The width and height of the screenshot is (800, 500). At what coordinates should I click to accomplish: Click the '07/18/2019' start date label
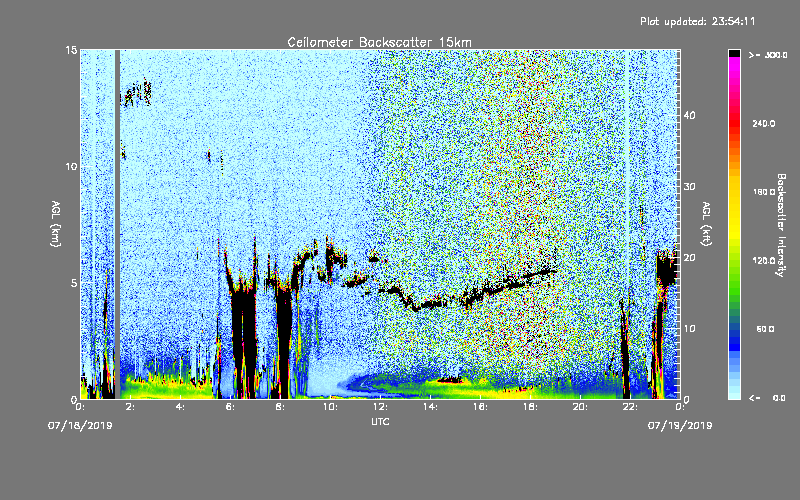[x=80, y=426]
